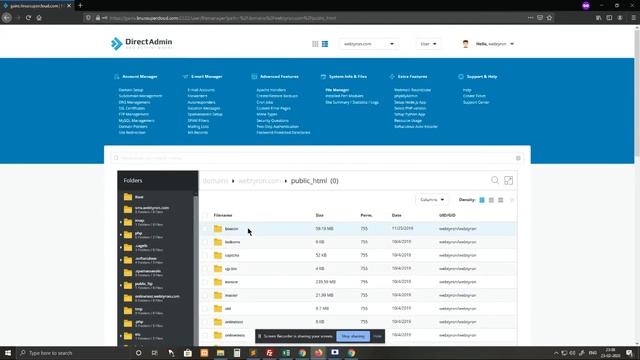Sort files by the Size column header
The image size is (640, 360).
pos(320,215)
